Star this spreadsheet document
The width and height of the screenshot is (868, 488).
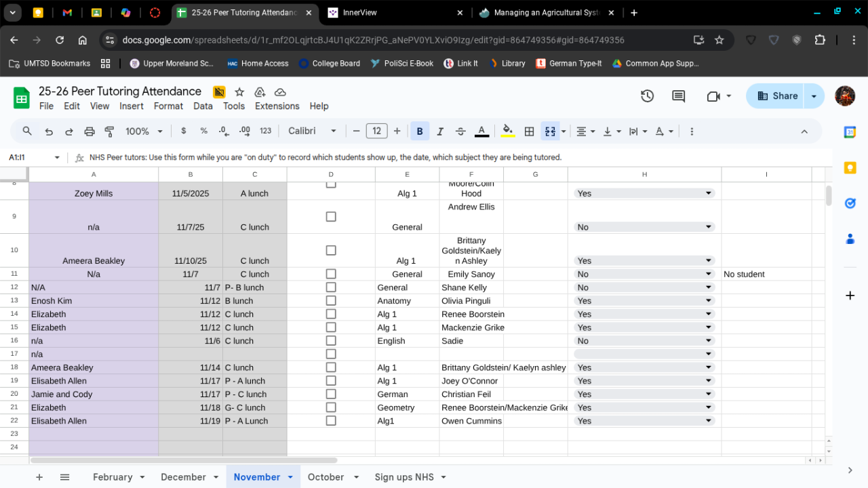tap(239, 92)
